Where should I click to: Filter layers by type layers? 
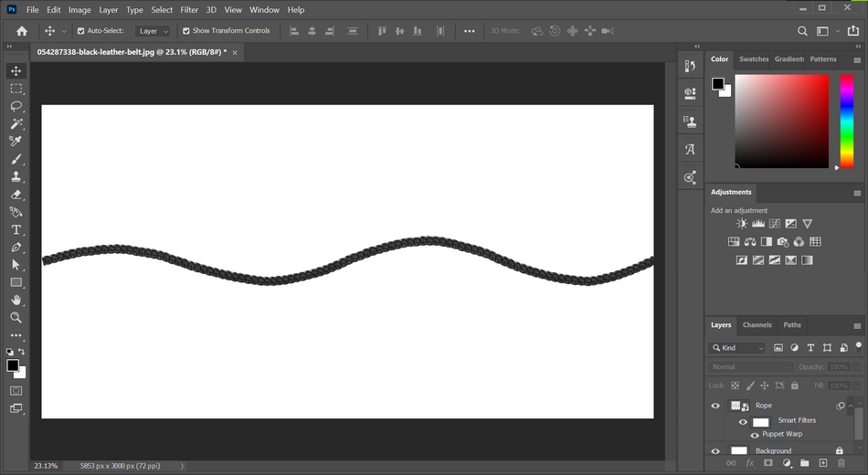click(810, 348)
